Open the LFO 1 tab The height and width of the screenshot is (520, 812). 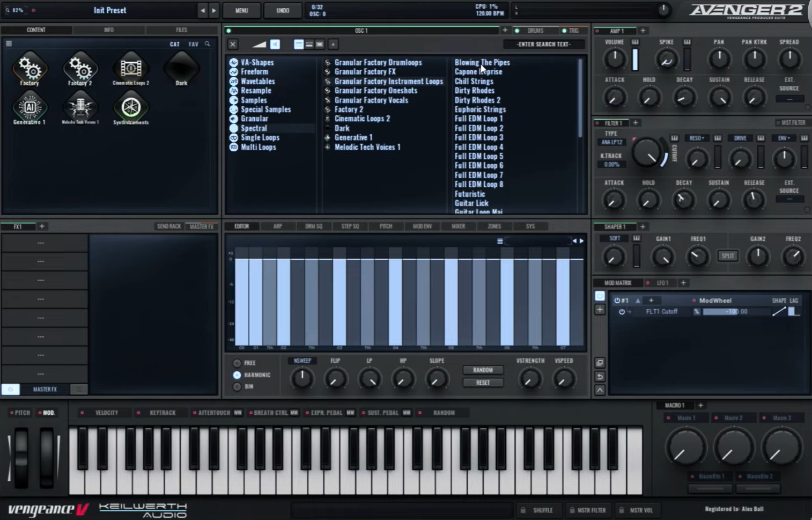click(662, 283)
